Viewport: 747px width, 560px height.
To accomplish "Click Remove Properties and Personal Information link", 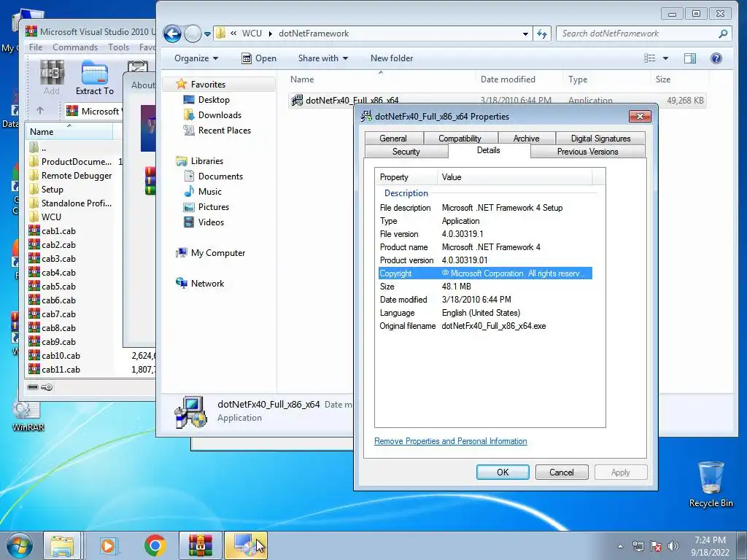I will tap(450, 441).
